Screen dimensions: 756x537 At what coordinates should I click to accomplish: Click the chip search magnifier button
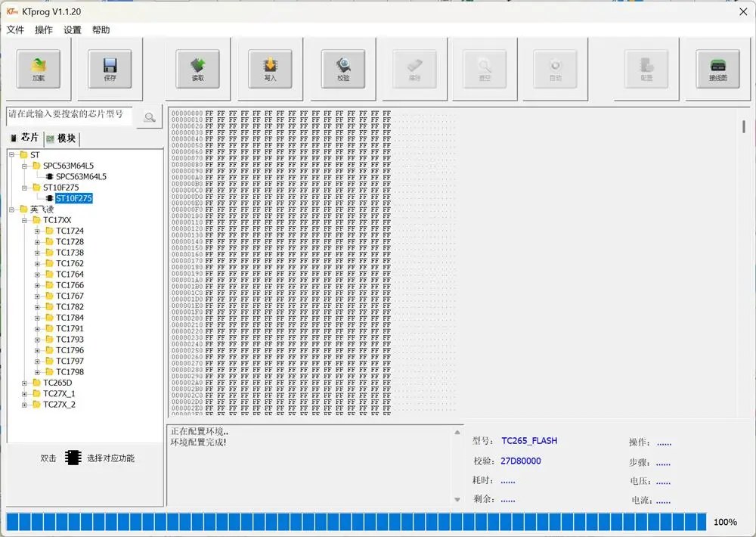click(150, 116)
